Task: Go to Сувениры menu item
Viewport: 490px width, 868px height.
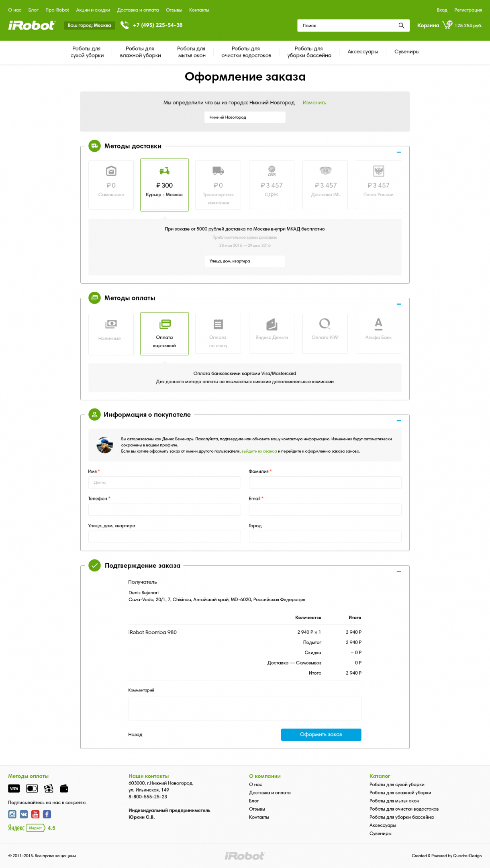Action: click(x=407, y=51)
